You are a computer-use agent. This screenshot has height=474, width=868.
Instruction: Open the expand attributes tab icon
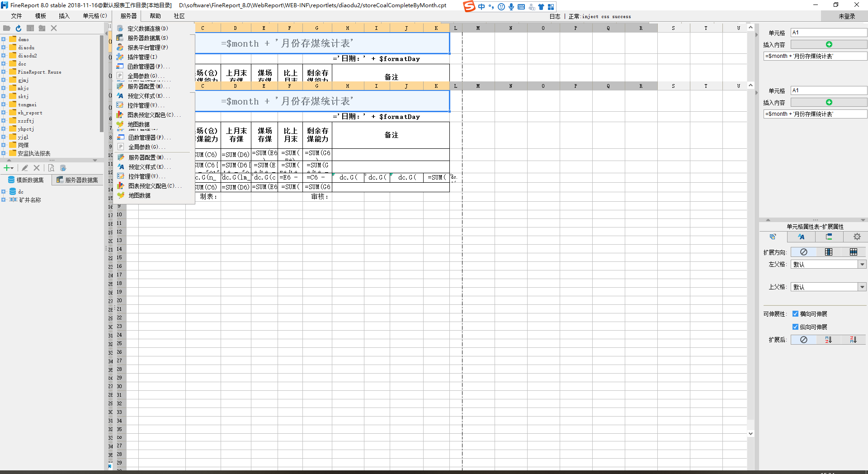click(x=773, y=237)
